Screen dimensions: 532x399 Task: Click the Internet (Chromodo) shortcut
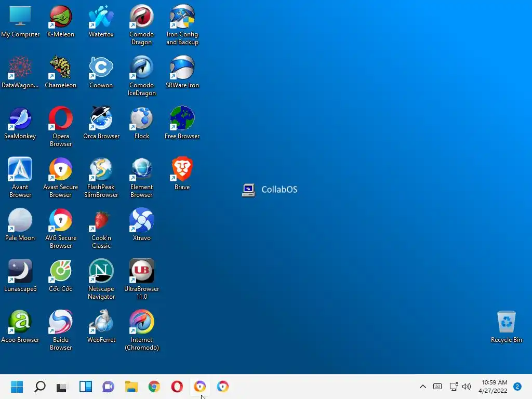point(141,330)
